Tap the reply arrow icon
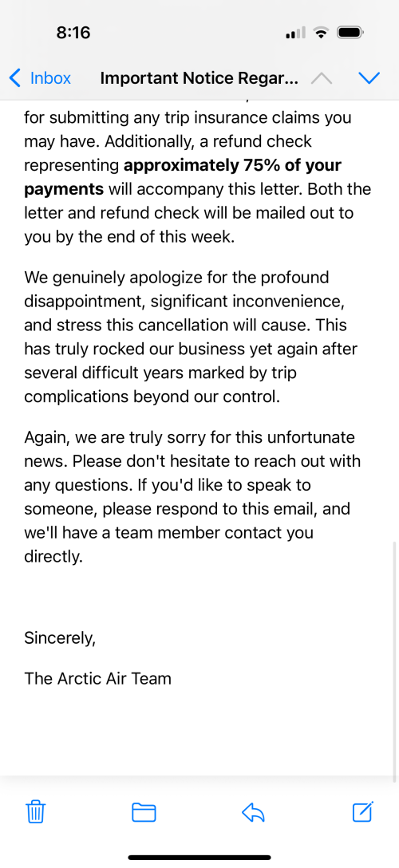The width and height of the screenshot is (399, 868). 253,812
